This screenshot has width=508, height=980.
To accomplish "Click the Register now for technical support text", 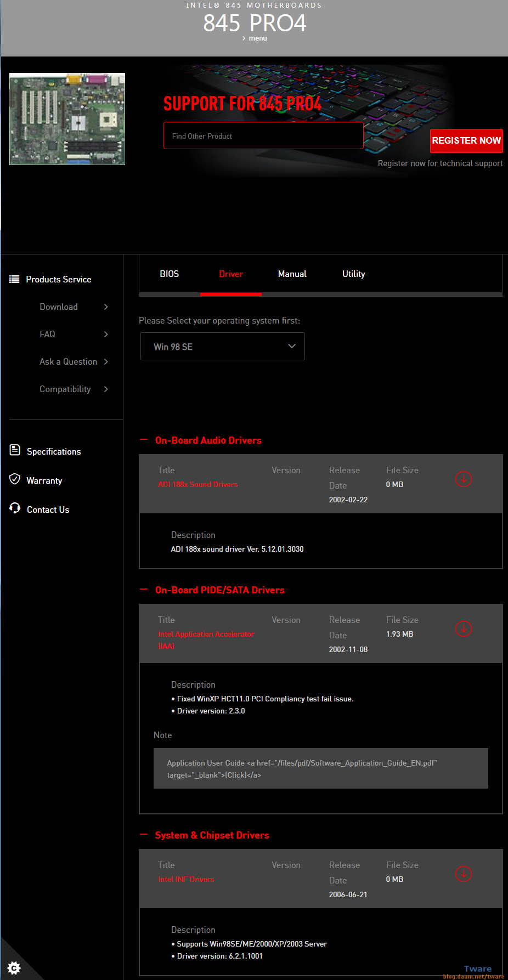I will pyautogui.click(x=440, y=163).
